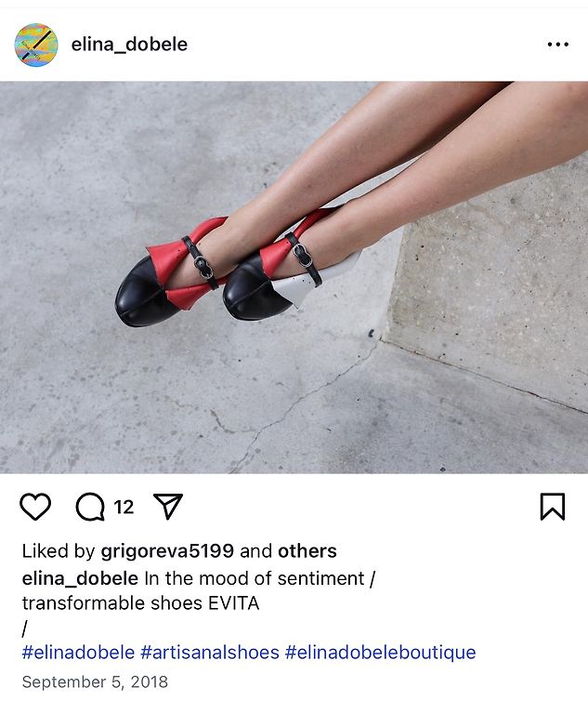Open elina_dobele profile picture avatar

[36, 45]
